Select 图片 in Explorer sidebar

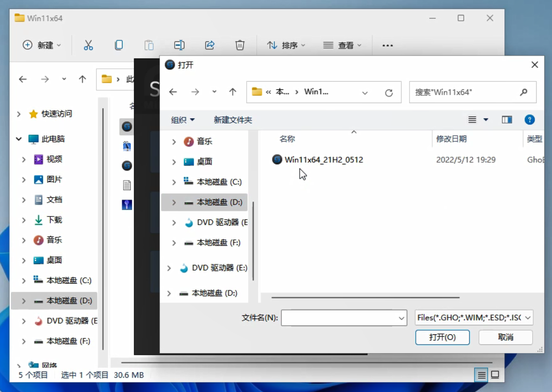(x=54, y=180)
